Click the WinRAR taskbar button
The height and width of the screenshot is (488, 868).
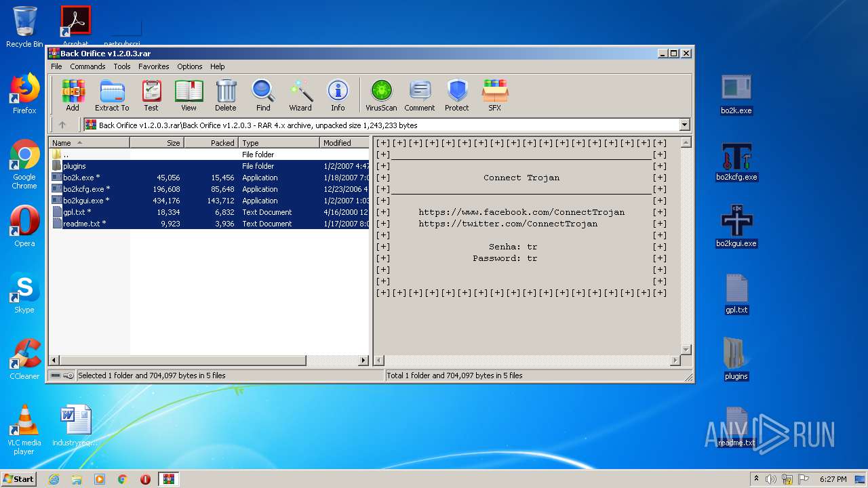coord(168,479)
